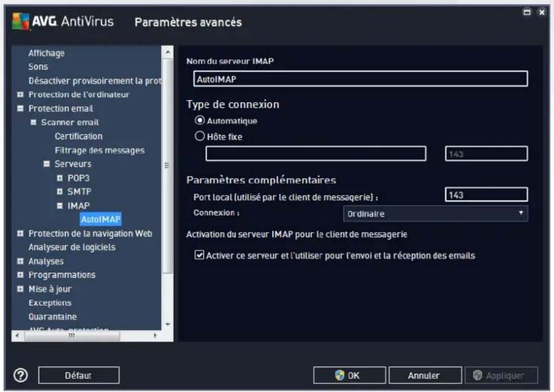Collapse IMAP server node
This screenshot has height=392, width=554.
click(60, 206)
